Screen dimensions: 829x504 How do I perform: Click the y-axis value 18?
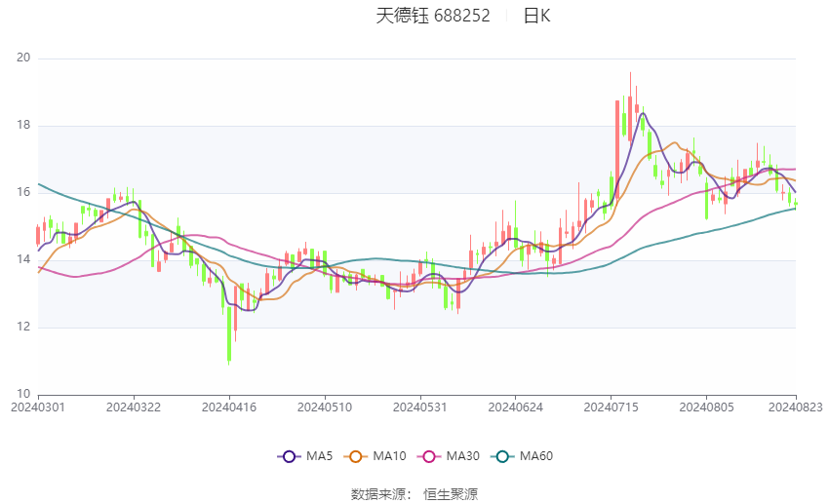(x=23, y=125)
